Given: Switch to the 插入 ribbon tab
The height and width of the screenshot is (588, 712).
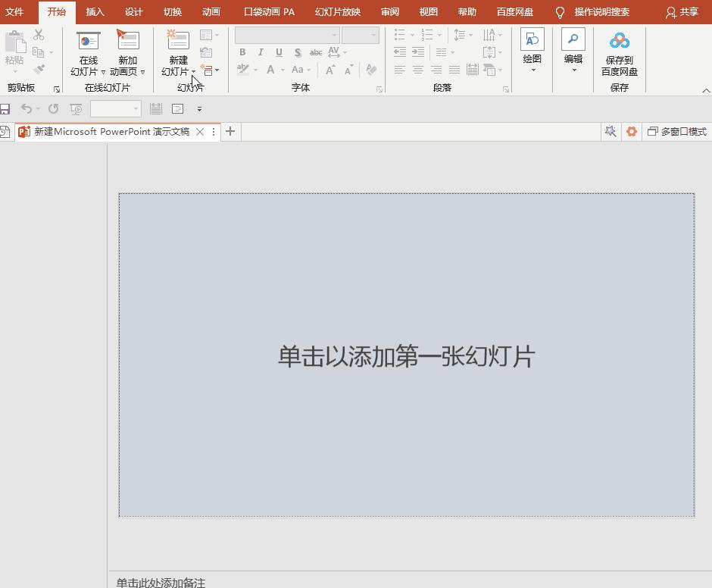Looking at the screenshot, I should (x=95, y=11).
